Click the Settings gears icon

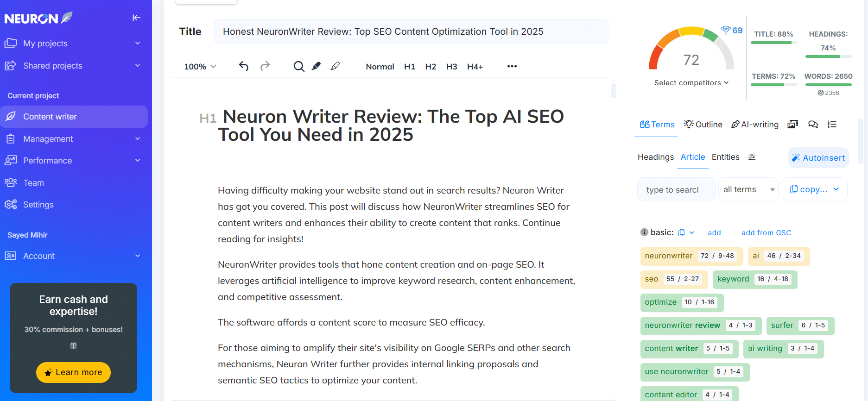tap(11, 204)
